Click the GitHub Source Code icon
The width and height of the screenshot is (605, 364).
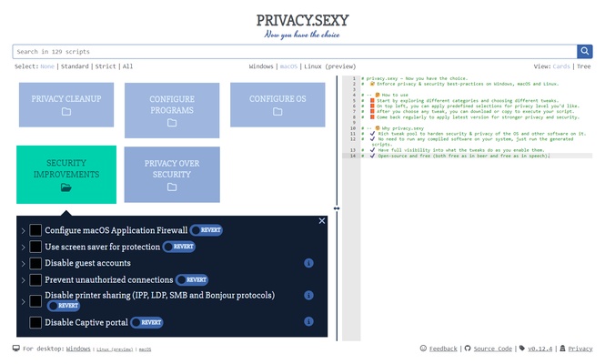(x=468, y=349)
